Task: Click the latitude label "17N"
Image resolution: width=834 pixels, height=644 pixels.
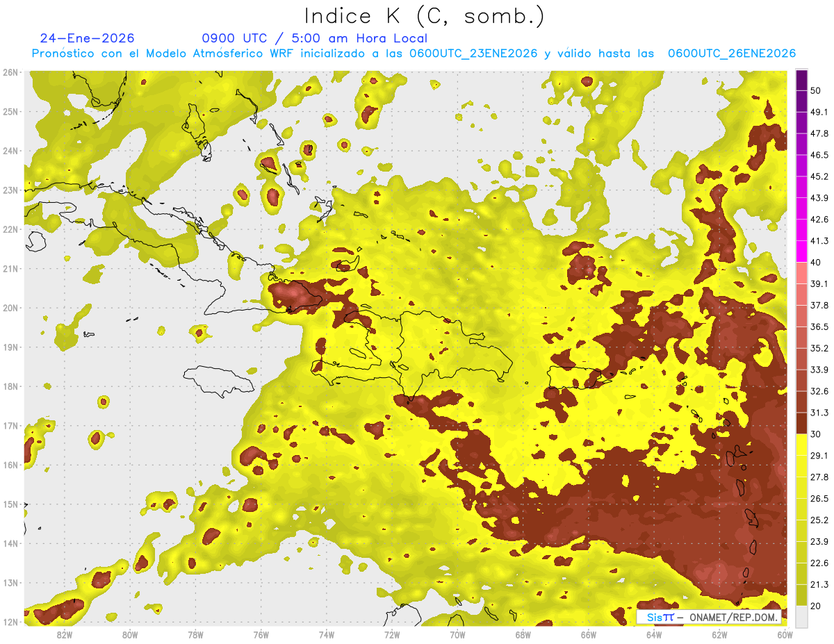Action: point(10,426)
